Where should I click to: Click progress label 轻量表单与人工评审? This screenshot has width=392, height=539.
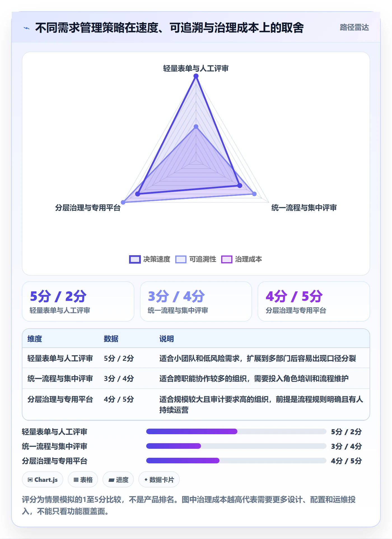(x=55, y=432)
